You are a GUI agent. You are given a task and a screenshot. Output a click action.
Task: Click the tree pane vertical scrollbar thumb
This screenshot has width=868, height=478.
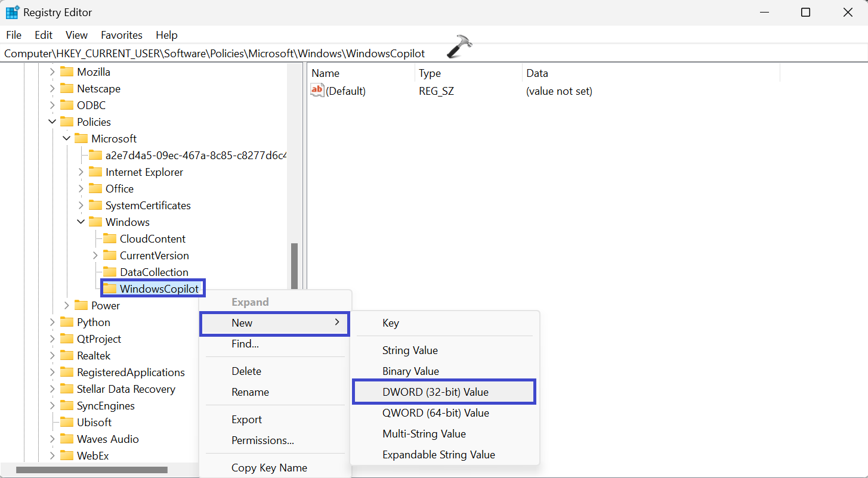click(x=294, y=265)
